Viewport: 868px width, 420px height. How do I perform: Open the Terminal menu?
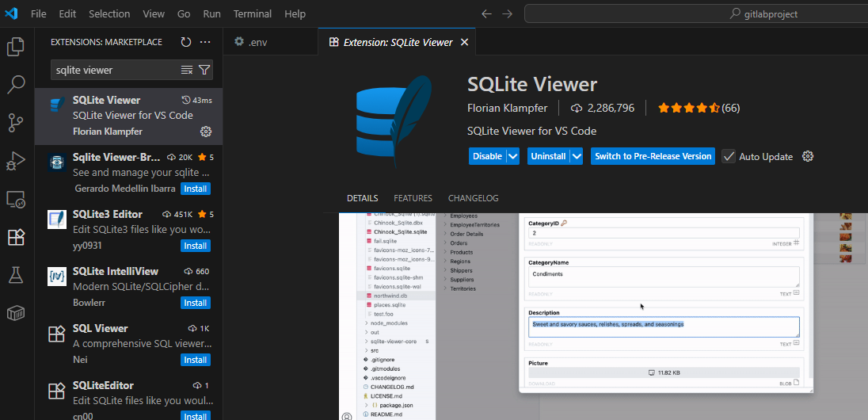click(253, 13)
